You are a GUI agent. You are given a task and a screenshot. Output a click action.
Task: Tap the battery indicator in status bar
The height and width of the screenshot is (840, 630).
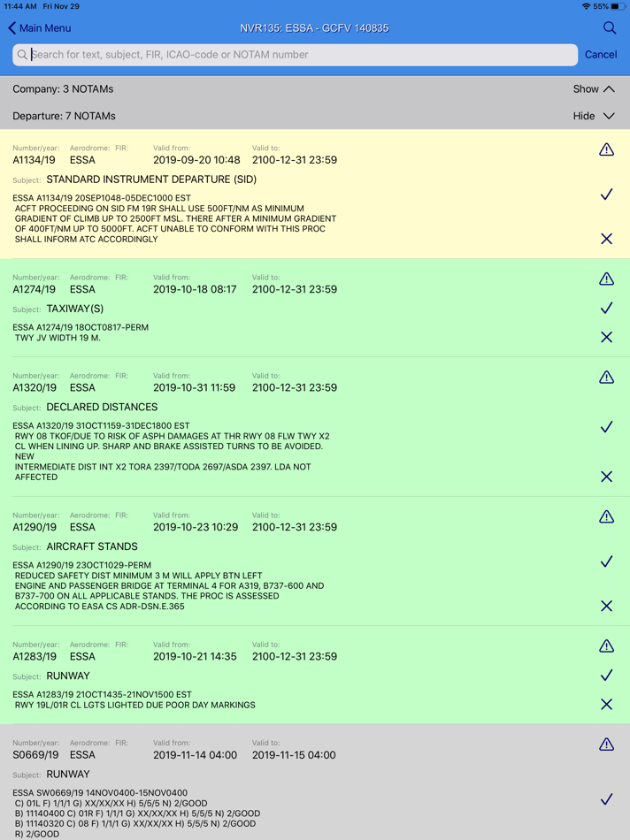click(618, 6)
